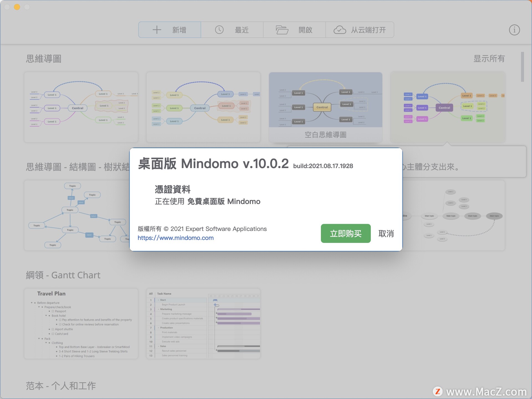Select the 从云端打开 tab
Viewport: 532px width, 399px height.
click(360, 30)
